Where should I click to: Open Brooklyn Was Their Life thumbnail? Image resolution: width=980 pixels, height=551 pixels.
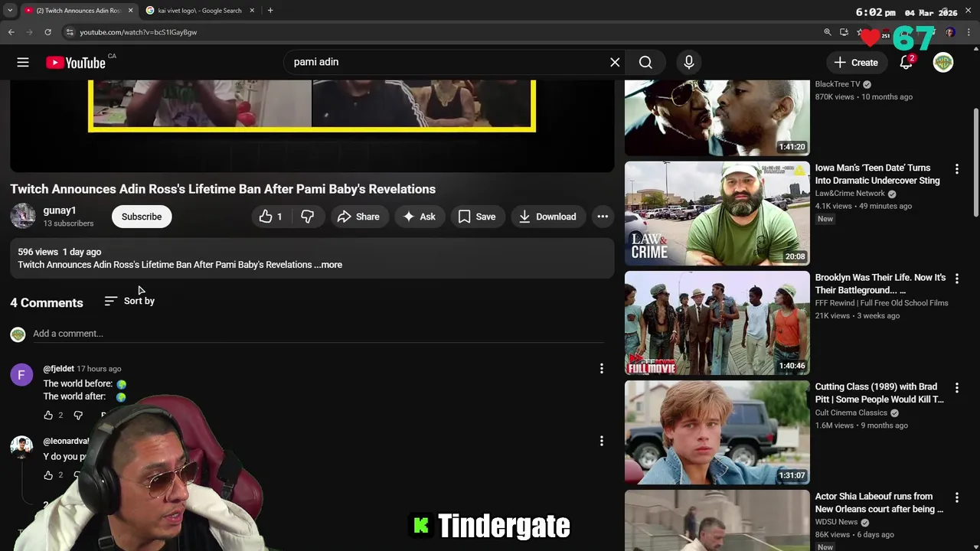(x=717, y=323)
